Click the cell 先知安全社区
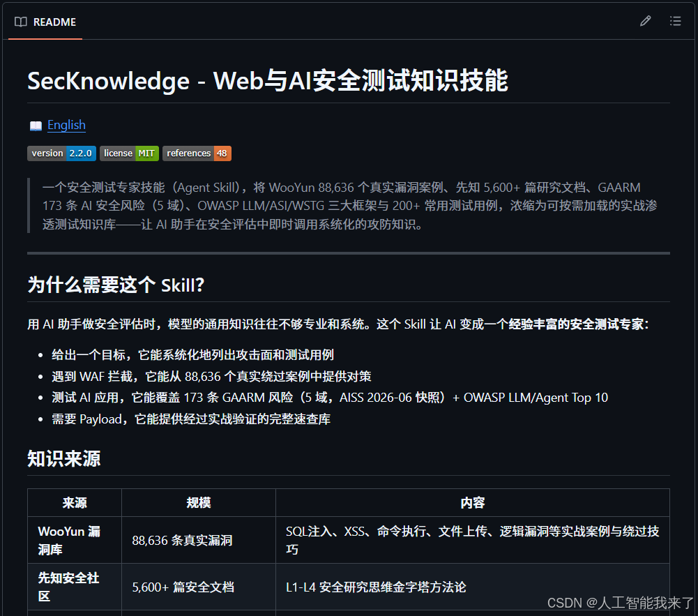 (x=75, y=587)
